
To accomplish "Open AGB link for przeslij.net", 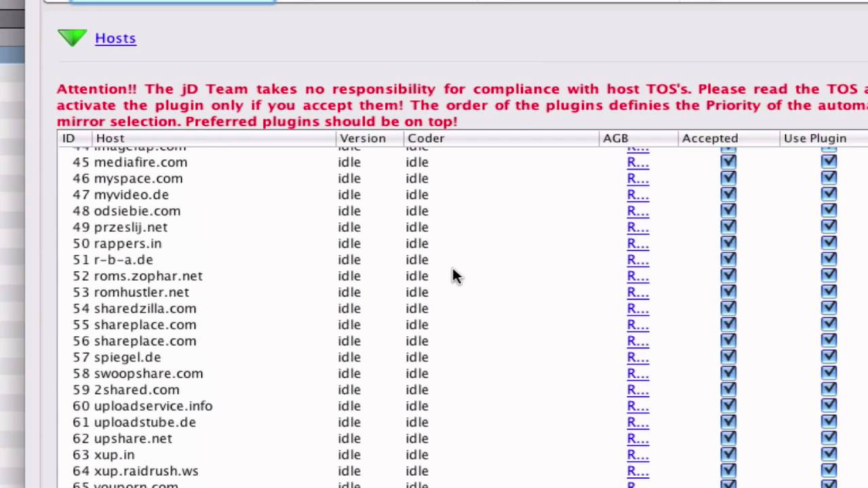I will pos(637,227).
